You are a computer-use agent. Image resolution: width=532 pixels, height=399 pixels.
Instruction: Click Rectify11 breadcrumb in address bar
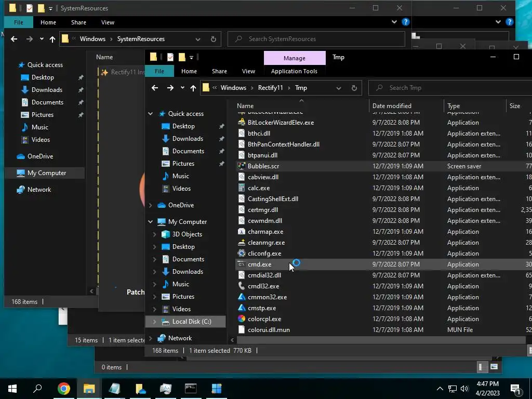(x=270, y=88)
